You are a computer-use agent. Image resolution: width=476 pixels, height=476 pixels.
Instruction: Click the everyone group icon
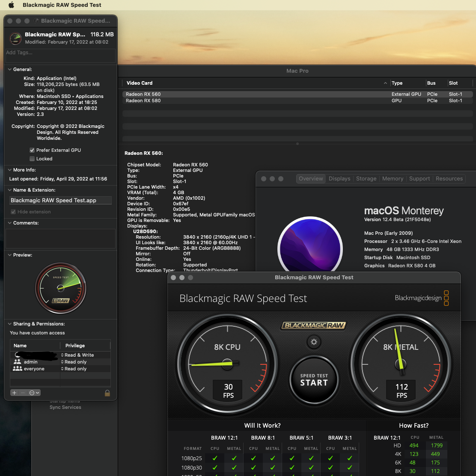click(17, 369)
